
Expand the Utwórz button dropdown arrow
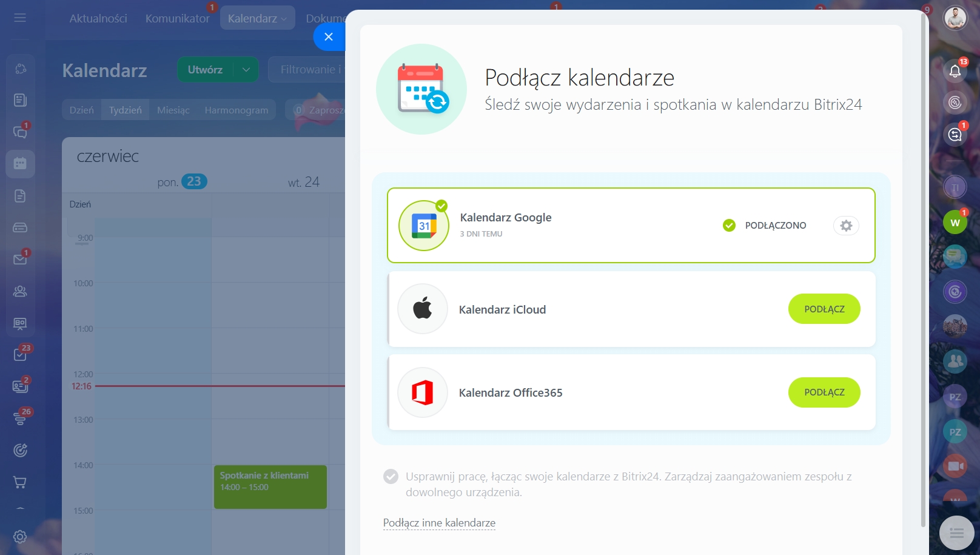(246, 70)
